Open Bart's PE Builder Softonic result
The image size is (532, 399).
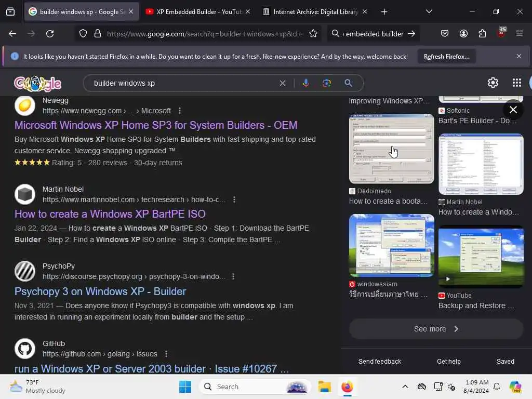pos(477,121)
